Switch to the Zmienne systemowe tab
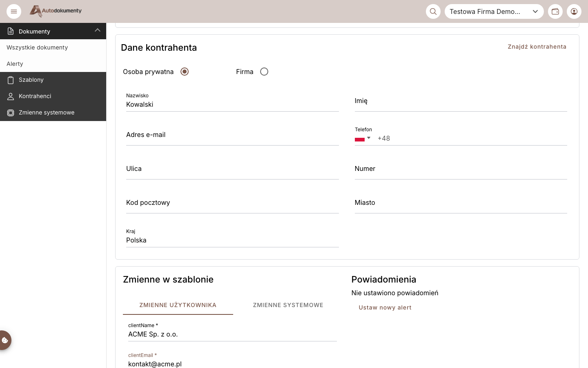Viewport: 588px width, 368px height. tap(288, 305)
